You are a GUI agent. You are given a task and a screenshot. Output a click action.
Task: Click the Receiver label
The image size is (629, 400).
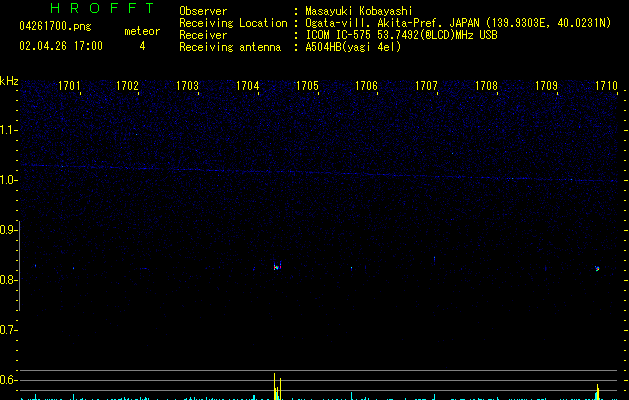click(203, 35)
